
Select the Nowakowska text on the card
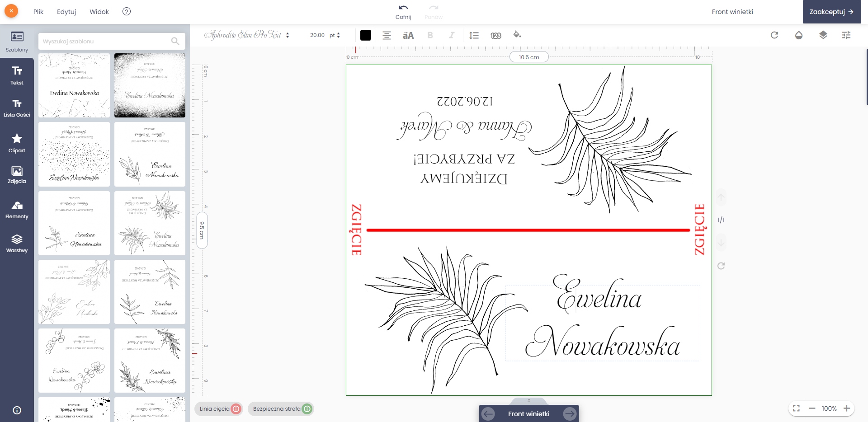[x=603, y=341]
